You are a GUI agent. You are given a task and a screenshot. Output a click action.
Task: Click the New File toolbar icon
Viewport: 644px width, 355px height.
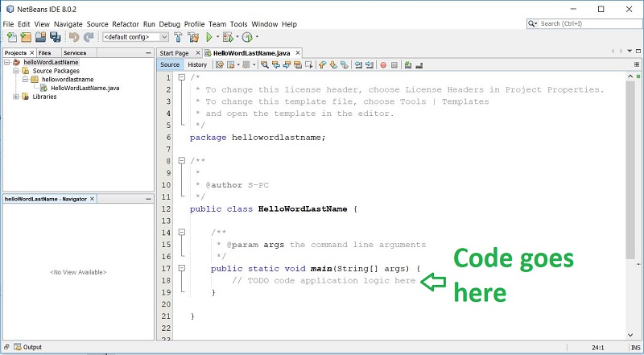coord(12,37)
